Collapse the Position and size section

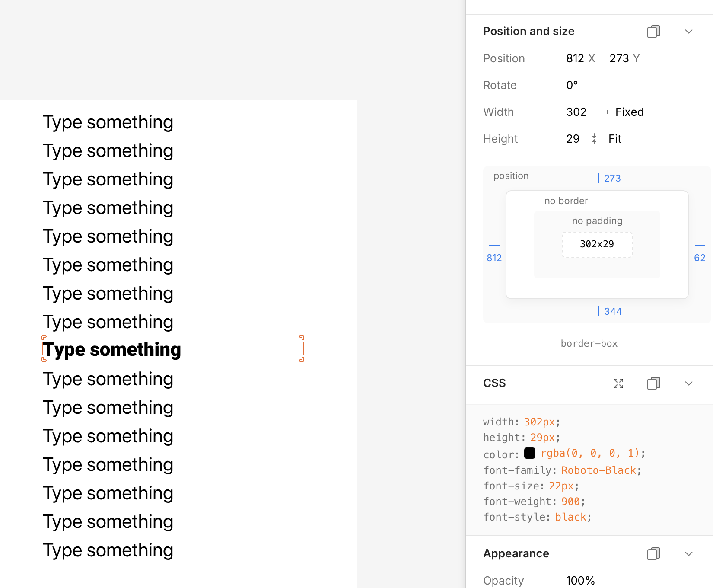click(689, 32)
